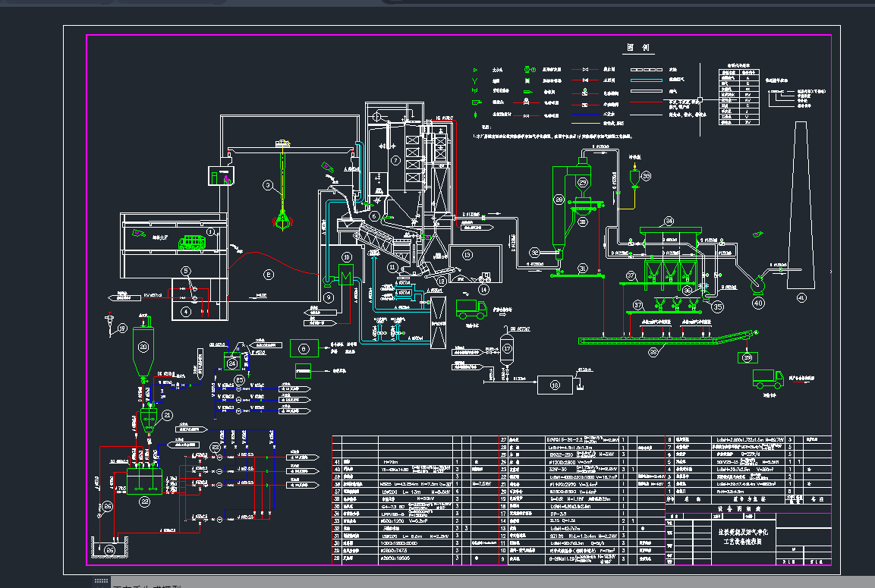
Task: Click equipment bubble number 33
Action: 647,176
